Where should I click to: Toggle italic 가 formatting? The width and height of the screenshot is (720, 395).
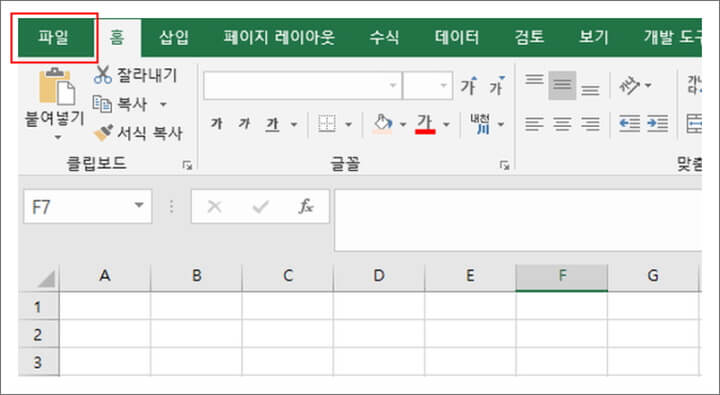244,124
